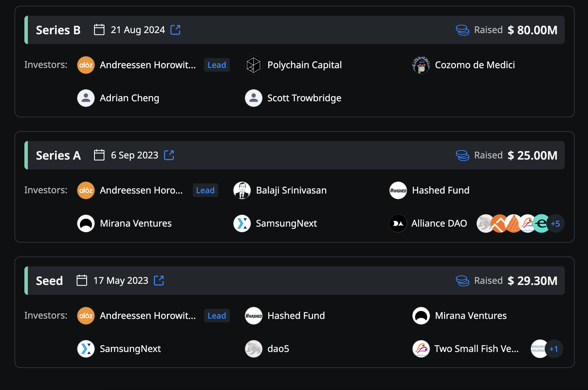Open Mirana Ventures in Seed round
588x390 pixels.
click(470, 316)
